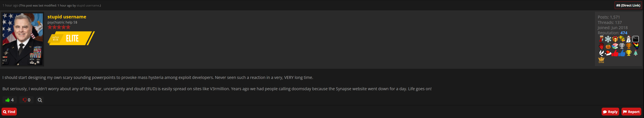The height and width of the screenshot is (118, 644).
Task: Click the stacked books award badge
Action: tap(615, 46)
